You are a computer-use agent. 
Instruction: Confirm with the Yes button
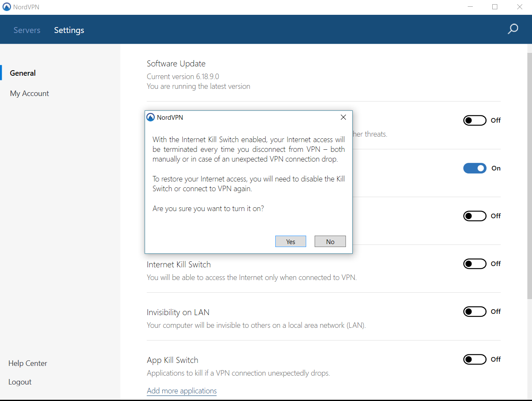pyautogui.click(x=291, y=242)
